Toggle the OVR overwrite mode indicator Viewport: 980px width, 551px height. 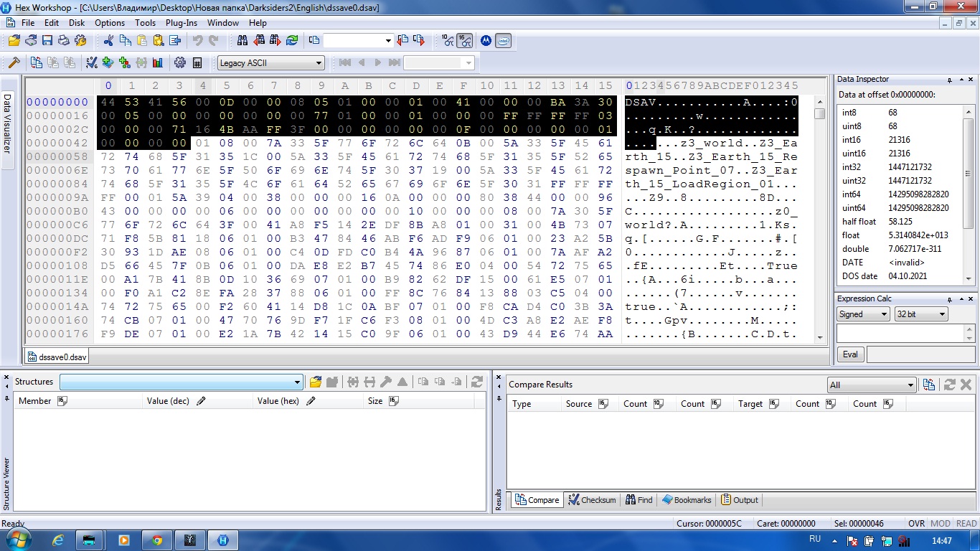click(917, 524)
